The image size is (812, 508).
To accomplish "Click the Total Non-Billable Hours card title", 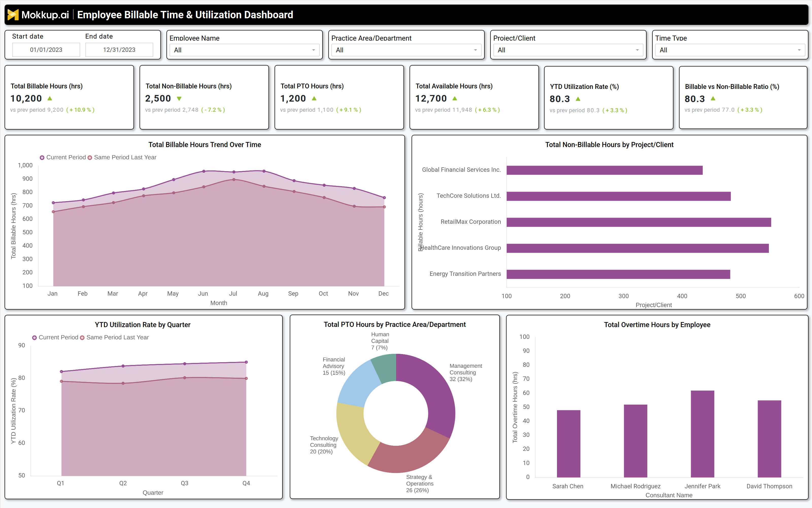I will point(189,86).
